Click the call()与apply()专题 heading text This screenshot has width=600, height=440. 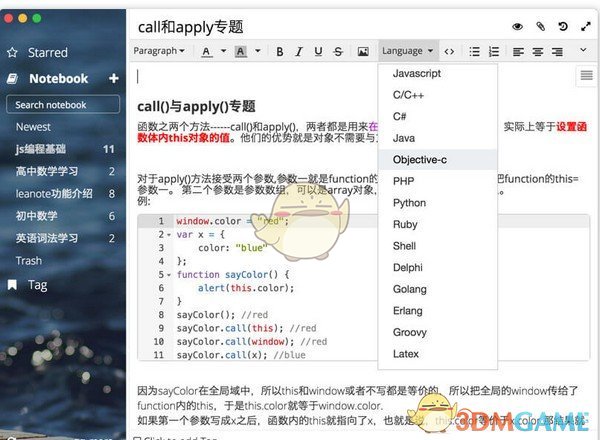[196, 106]
